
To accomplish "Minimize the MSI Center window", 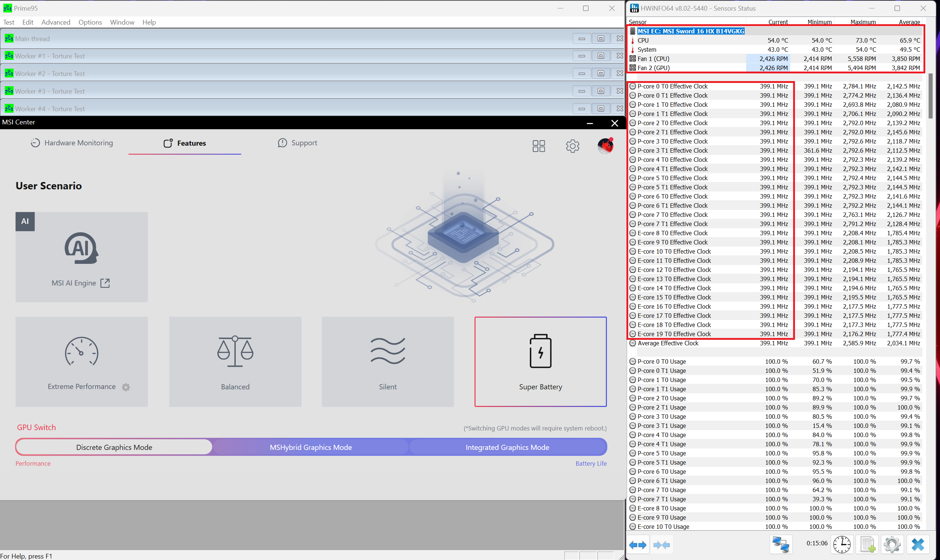I will (590, 123).
